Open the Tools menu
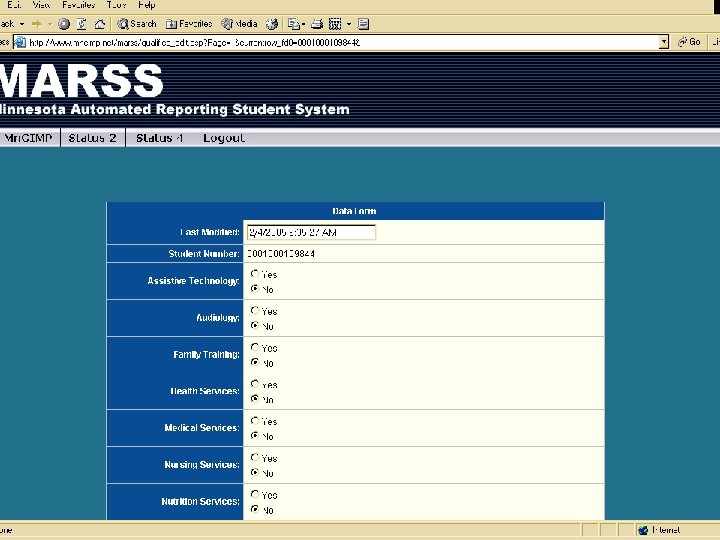 [x=116, y=5]
